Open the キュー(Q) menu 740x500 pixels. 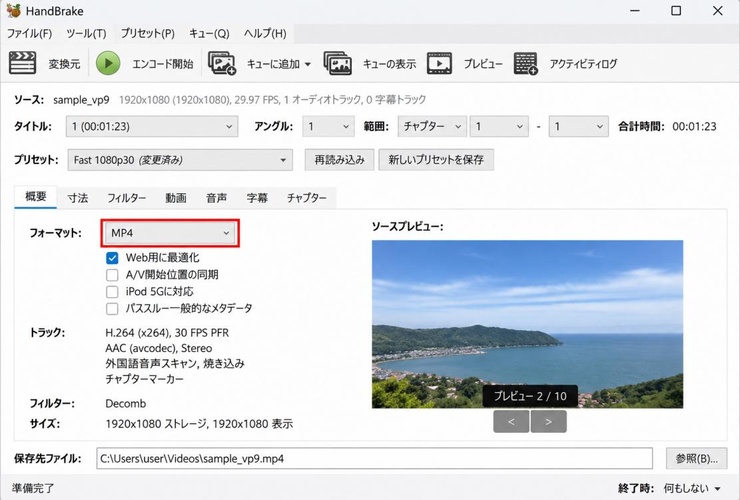point(209,34)
